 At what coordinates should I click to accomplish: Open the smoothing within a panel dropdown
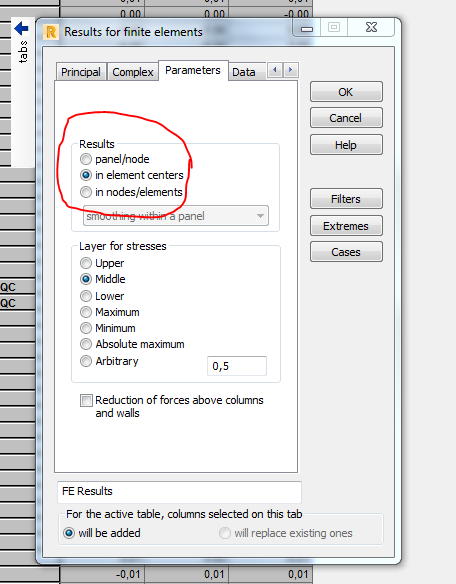pos(175,216)
